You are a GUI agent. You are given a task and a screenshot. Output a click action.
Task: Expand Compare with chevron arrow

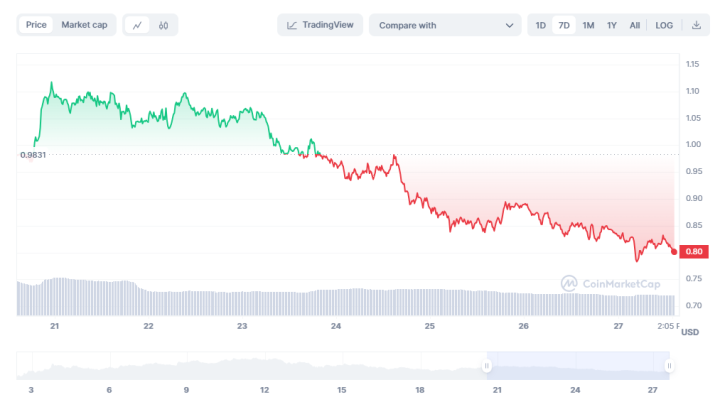pyautogui.click(x=509, y=26)
